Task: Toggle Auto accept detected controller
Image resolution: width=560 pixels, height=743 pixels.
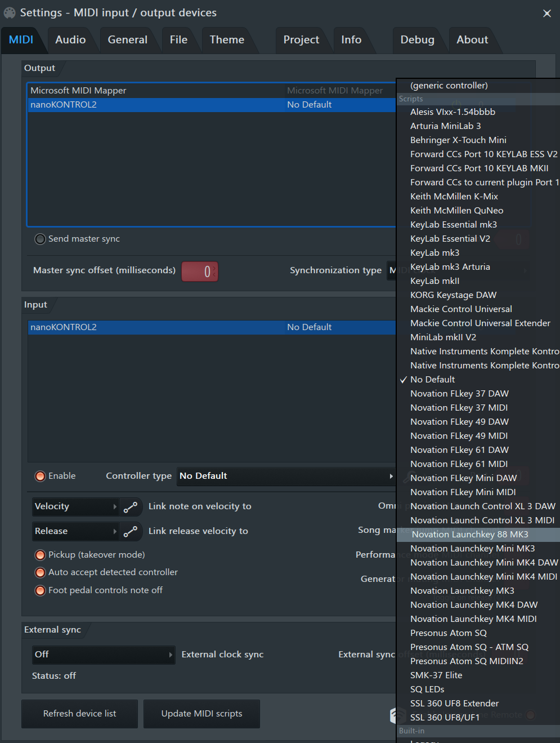Action: coord(40,572)
